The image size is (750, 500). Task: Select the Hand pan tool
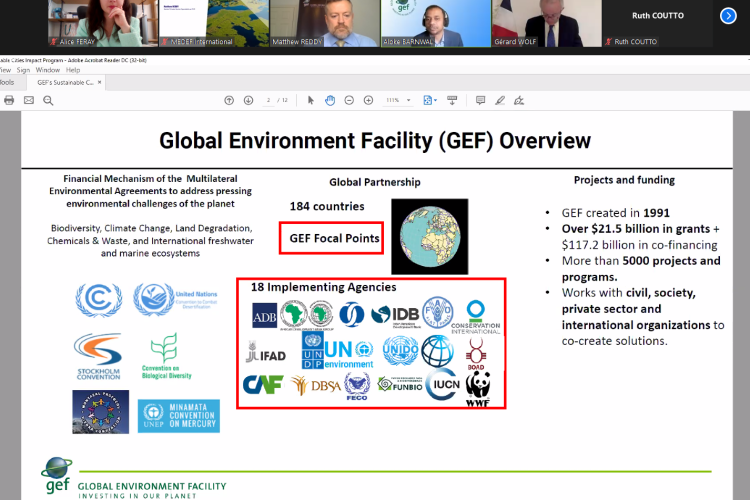click(330, 100)
